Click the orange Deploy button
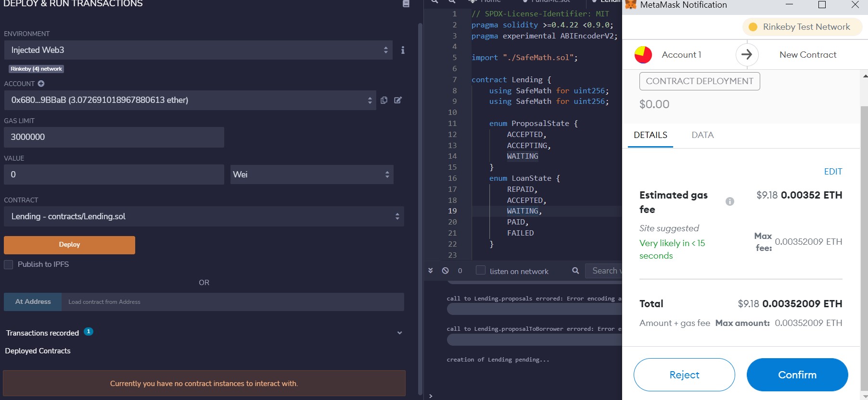This screenshot has width=868, height=400. tap(69, 245)
